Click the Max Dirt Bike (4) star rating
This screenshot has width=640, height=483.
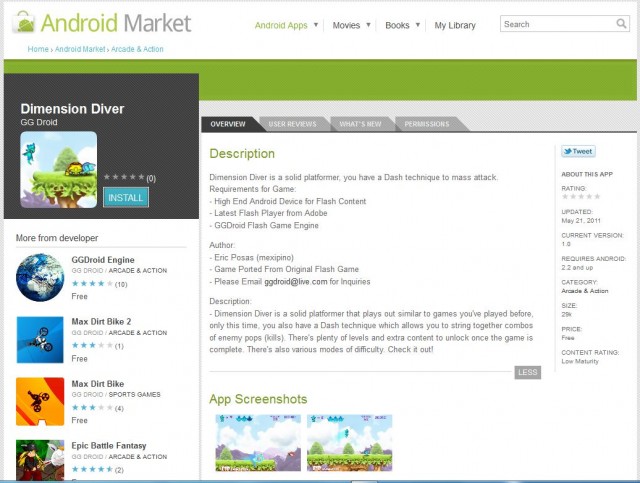pos(92,407)
